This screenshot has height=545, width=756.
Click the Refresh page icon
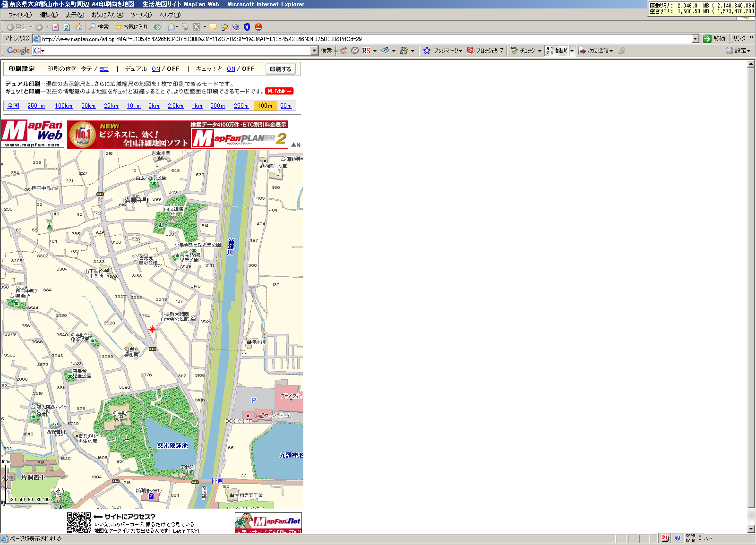click(x=67, y=27)
